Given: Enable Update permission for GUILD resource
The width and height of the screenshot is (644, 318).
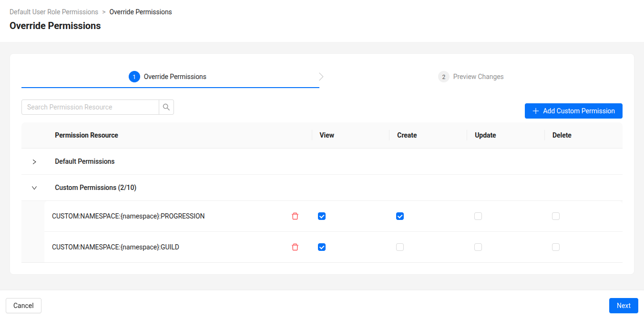Looking at the screenshot, I should click(478, 247).
